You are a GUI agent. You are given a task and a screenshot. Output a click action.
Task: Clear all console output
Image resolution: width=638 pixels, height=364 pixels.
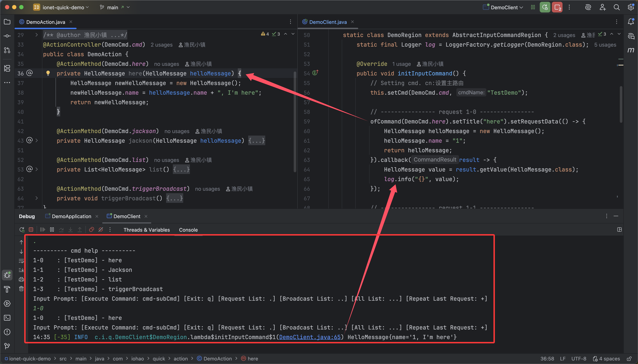(x=21, y=289)
